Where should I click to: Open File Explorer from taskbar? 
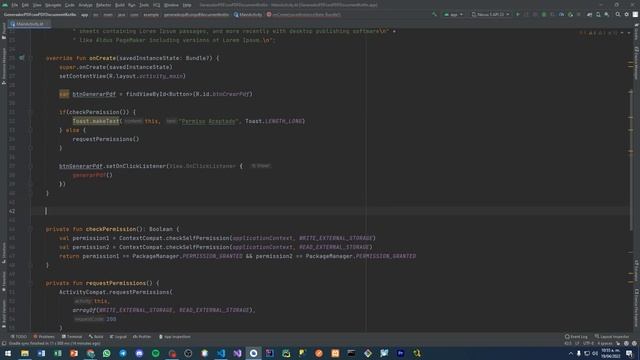(x=25, y=353)
